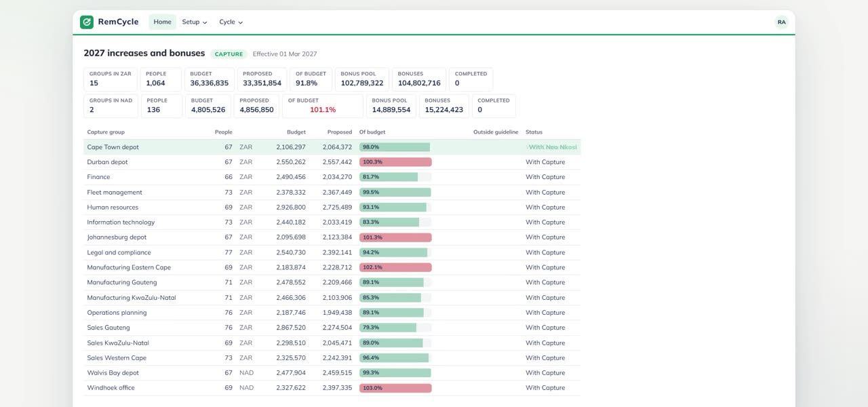This screenshot has width=868, height=407.
Task: Click the Capture group column header
Action: (x=106, y=132)
